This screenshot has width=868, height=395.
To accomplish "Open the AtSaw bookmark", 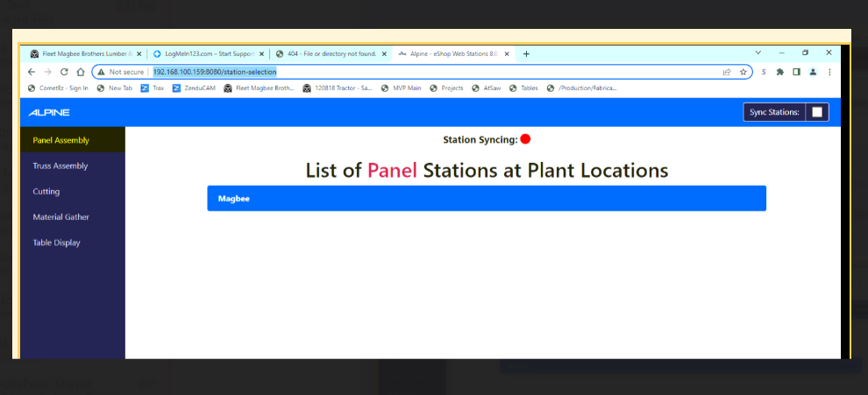I will tap(487, 88).
